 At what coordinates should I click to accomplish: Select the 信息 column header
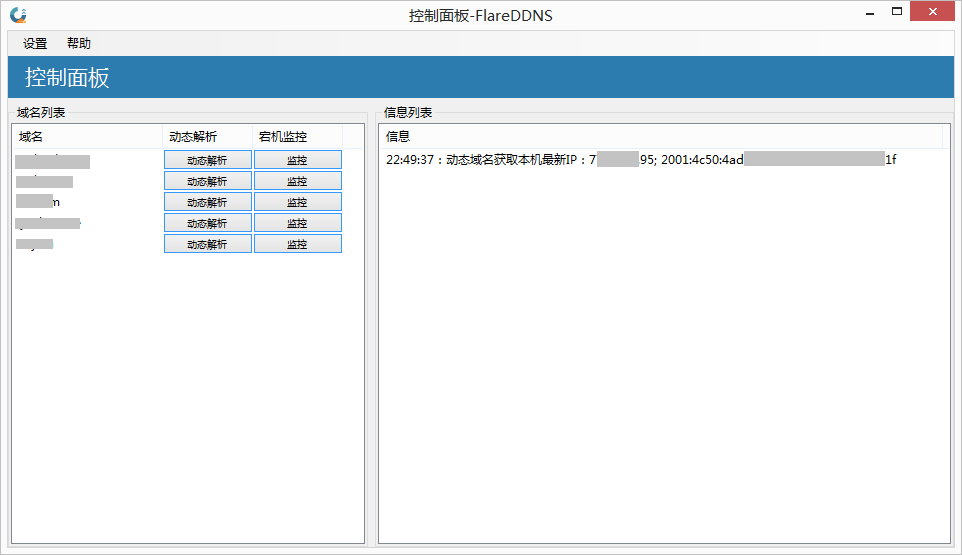point(661,137)
